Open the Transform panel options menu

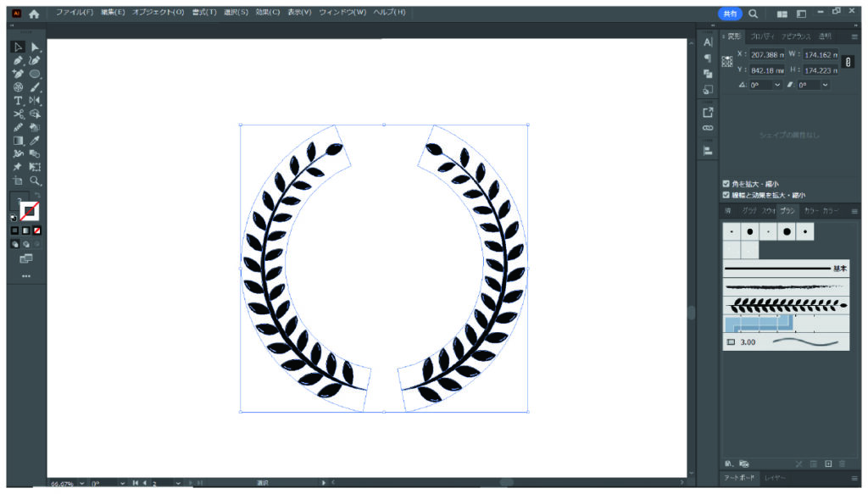tap(854, 36)
